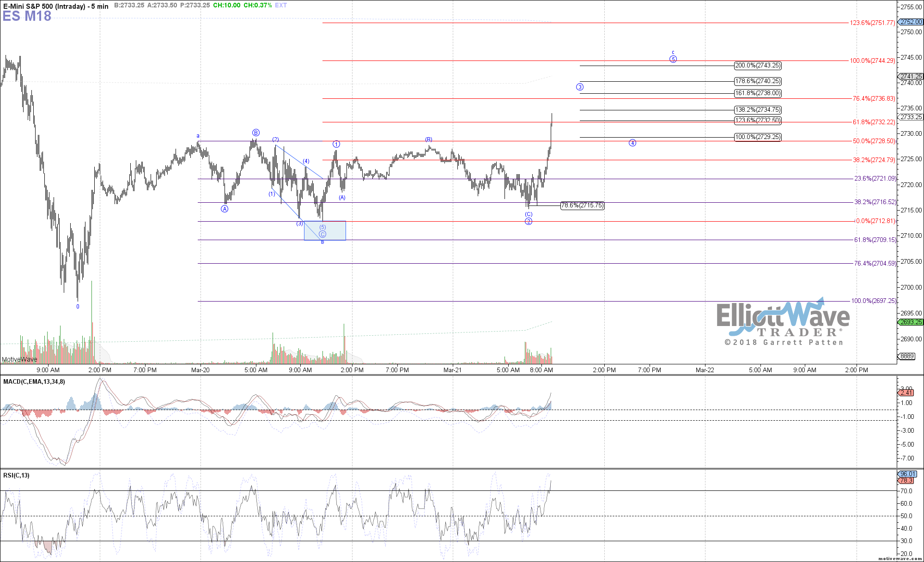Select the MACD(C,EMA,13,34,8) indicator title
This screenshot has width=924, height=562.
[34, 381]
